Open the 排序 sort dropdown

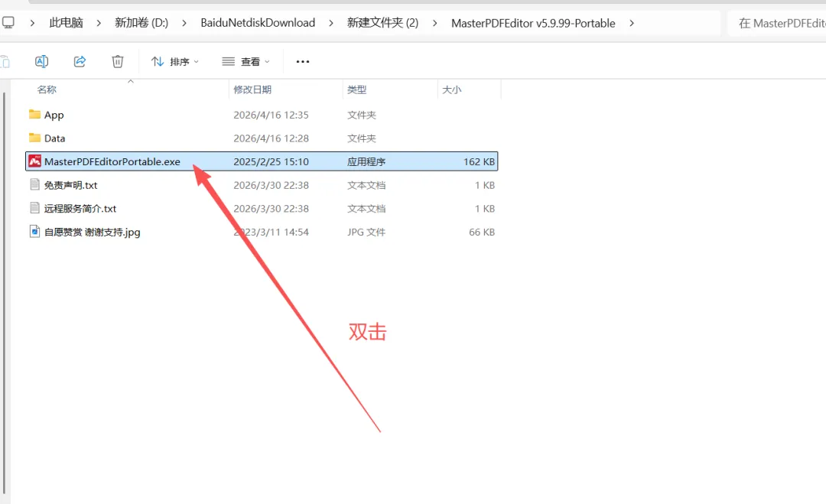tap(175, 62)
